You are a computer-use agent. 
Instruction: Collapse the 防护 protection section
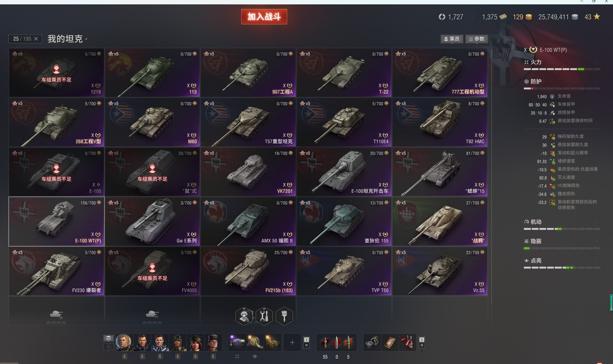562,82
